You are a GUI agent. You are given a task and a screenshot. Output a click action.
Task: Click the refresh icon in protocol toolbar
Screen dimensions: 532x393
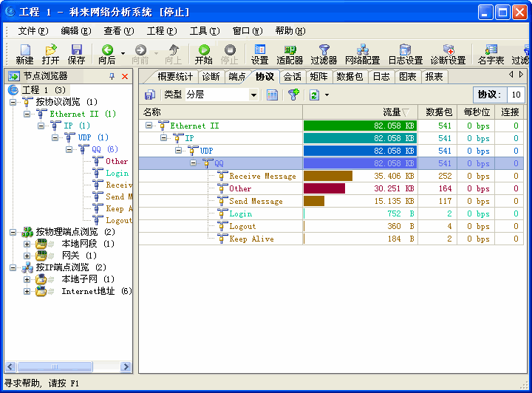pyautogui.click(x=315, y=95)
